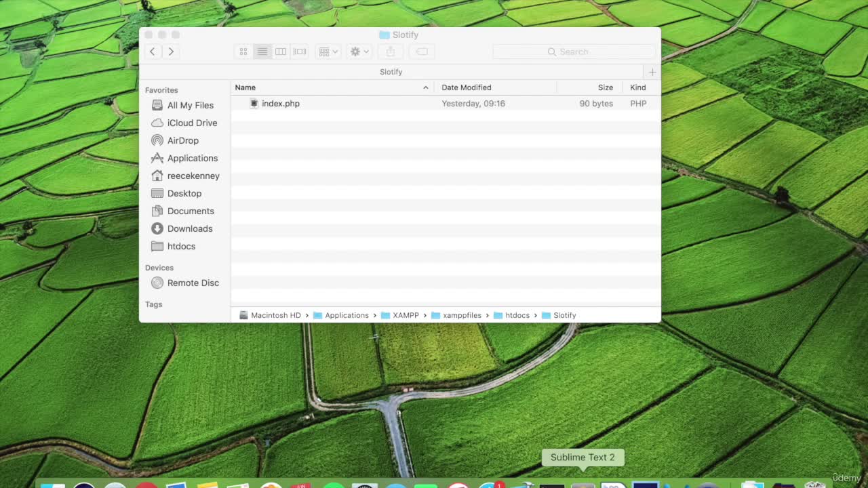868x488 pixels.
Task: Switch to column view
Action: click(x=281, y=52)
